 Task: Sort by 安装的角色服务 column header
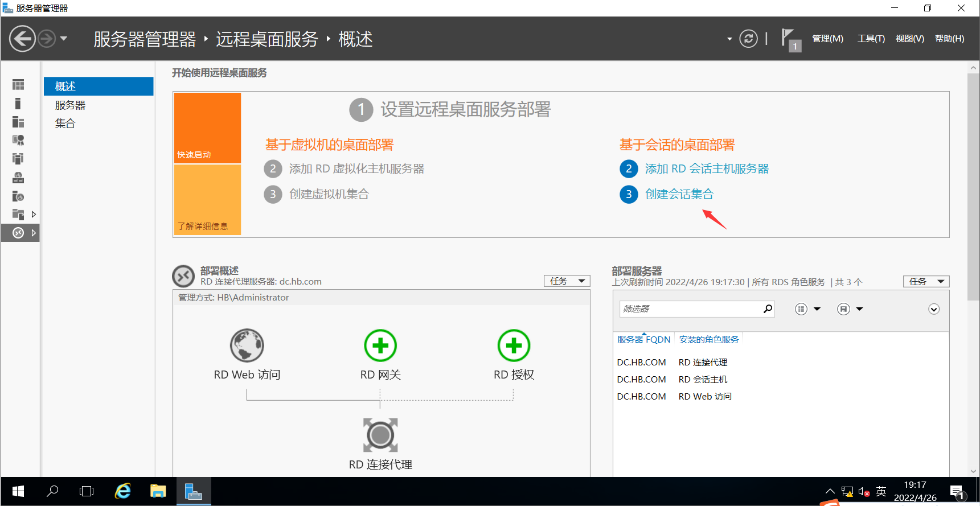pos(708,339)
